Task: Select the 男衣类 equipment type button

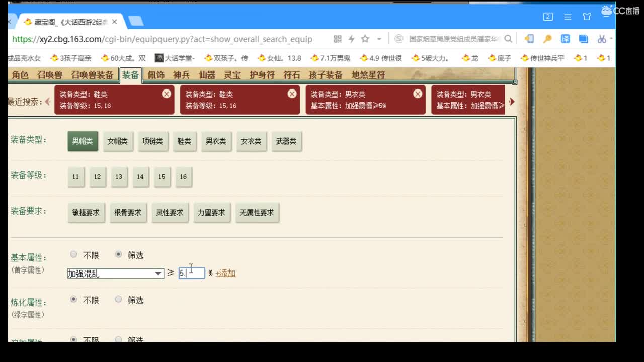Action: (216, 141)
